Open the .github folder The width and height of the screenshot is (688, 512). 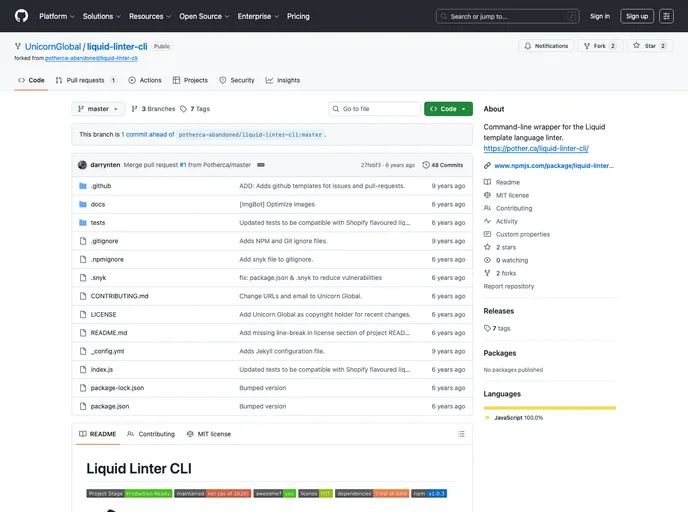click(x=101, y=186)
